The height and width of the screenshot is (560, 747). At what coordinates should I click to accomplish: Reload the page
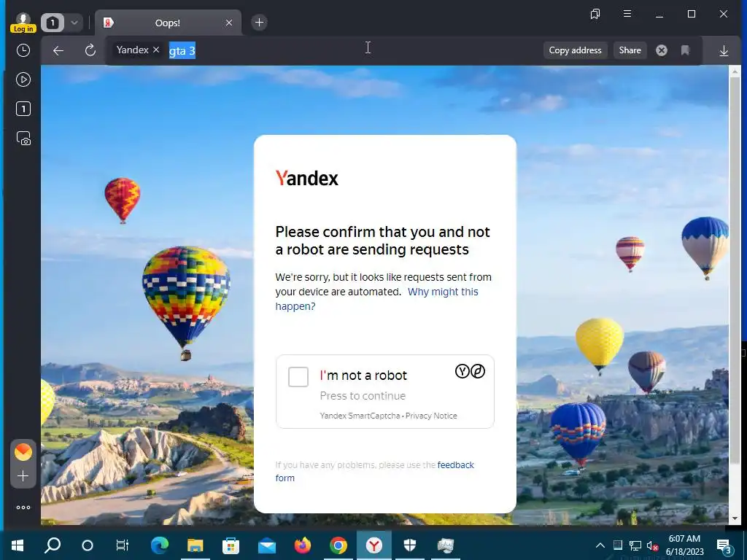90,50
